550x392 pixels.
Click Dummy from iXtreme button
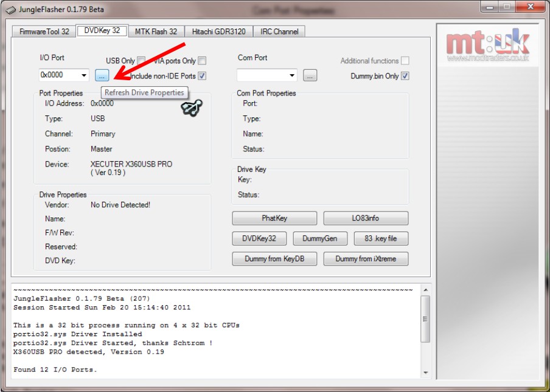coord(366,259)
